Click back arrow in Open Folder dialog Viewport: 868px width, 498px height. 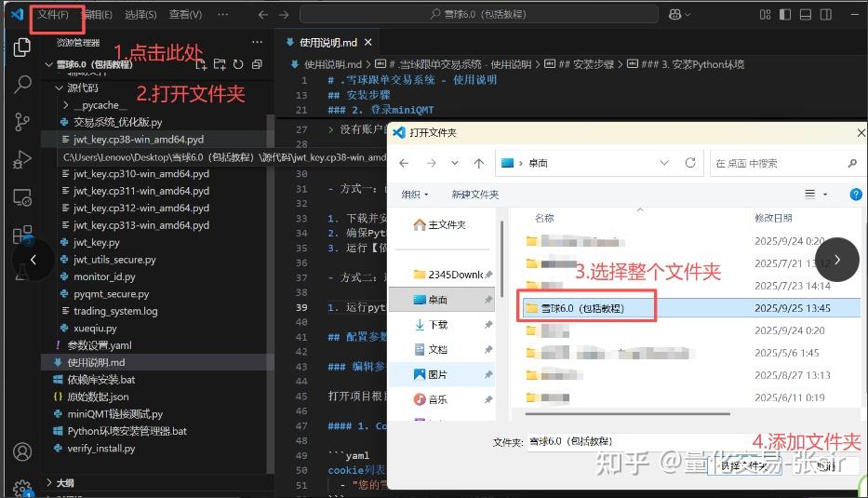click(x=404, y=163)
